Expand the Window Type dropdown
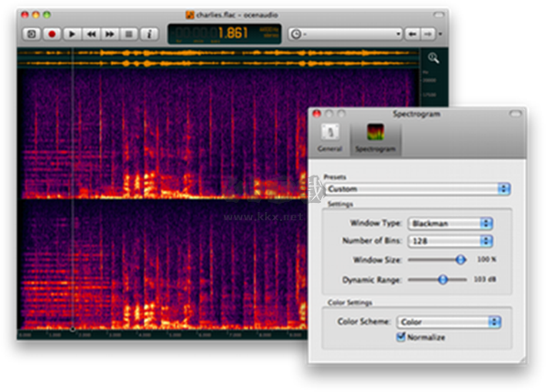Viewport: 546px width, 392px height. click(x=449, y=223)
